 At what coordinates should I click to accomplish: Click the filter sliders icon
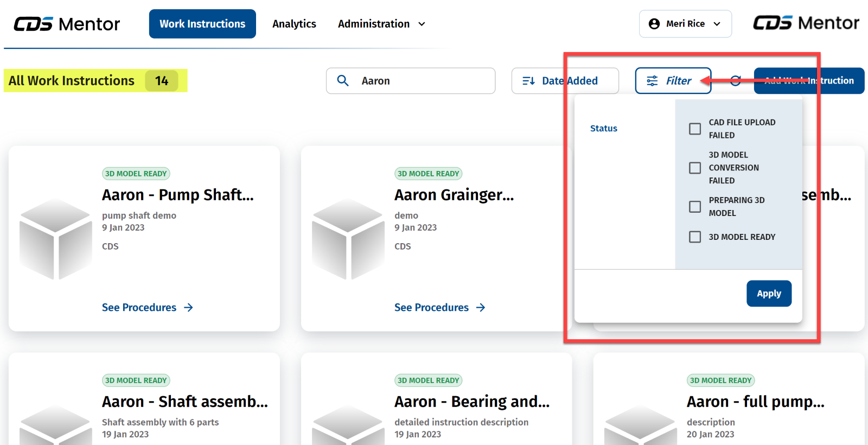pos(652,81)
